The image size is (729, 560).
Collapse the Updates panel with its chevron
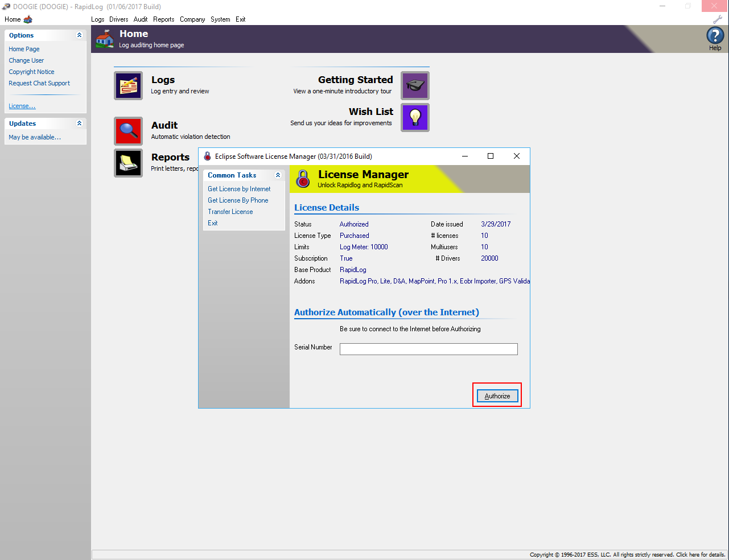coord(79,123)
